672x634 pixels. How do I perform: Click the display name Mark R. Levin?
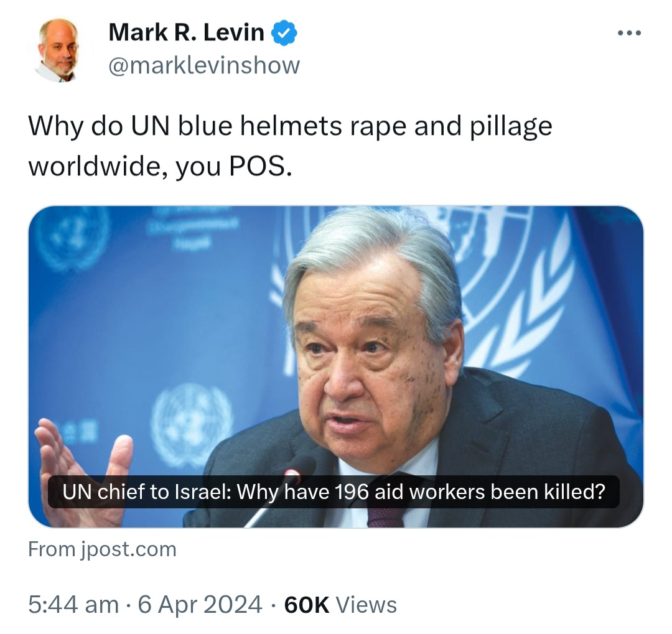point(186,32)
